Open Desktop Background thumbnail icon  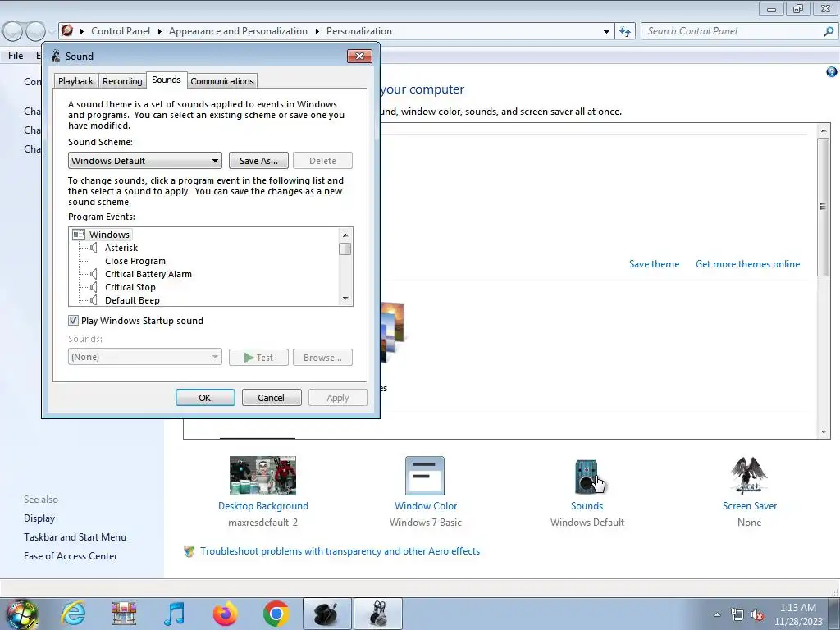(x=262, y=476)
